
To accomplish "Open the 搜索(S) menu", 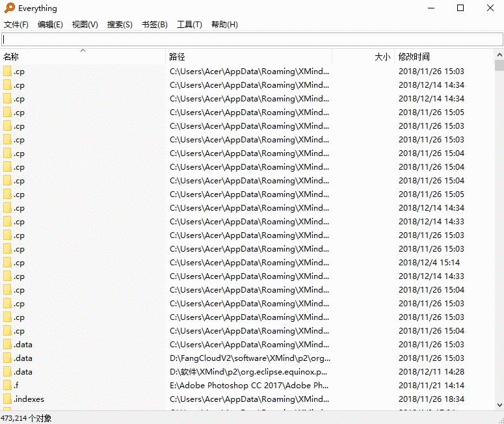I will click(x=120, y=25).
